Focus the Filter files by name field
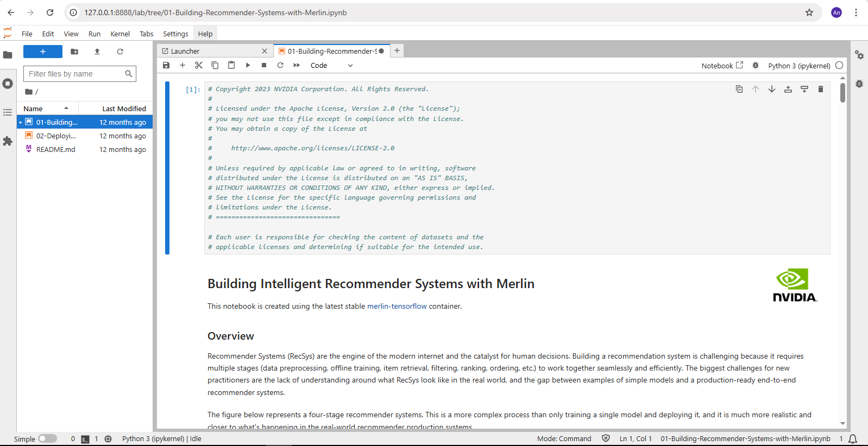Screen dimensions: 868x446 [80, 74]
